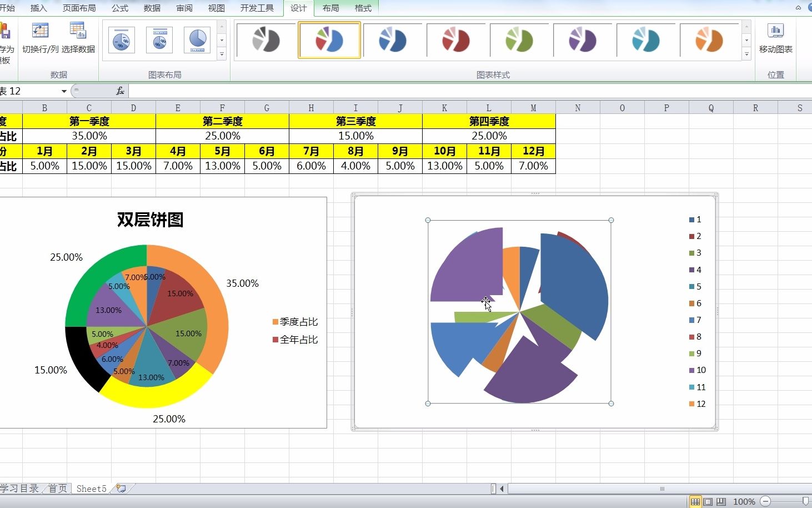The width and height of the screenshot is (812, 508).
Task: Choose the multicolor pie chart style
Action: tap(329, 40)
